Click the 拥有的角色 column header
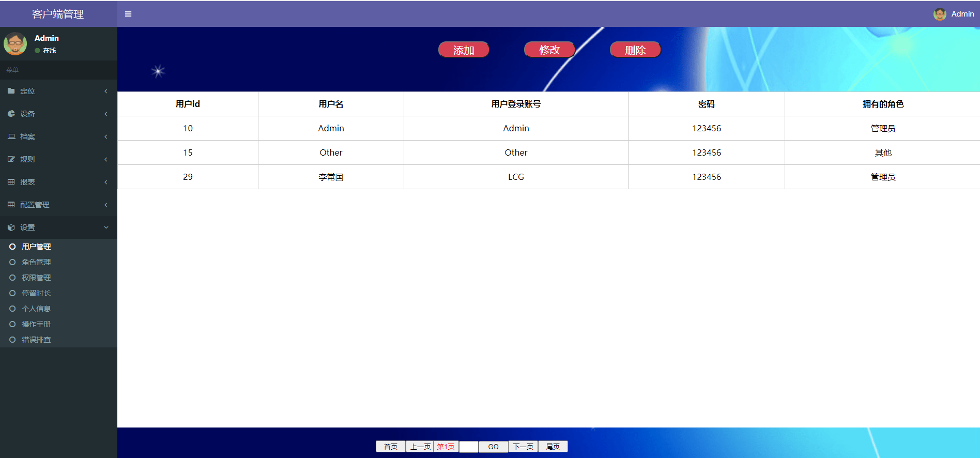The height and width of the screenshot is (458, 980). point(883,104)
